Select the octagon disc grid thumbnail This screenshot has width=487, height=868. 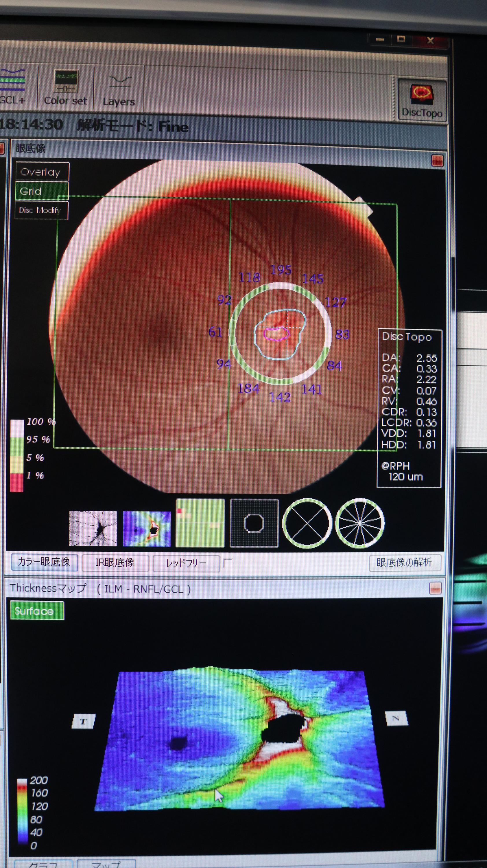254,523
